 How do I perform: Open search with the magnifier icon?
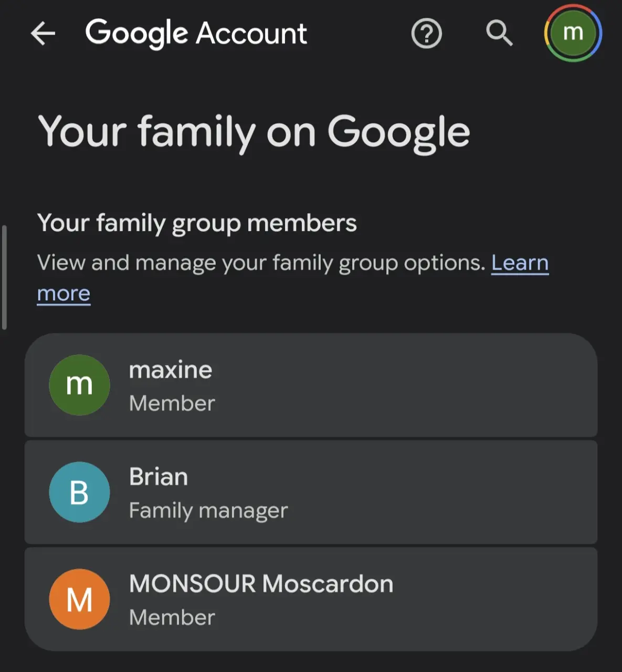coord(499,34)
